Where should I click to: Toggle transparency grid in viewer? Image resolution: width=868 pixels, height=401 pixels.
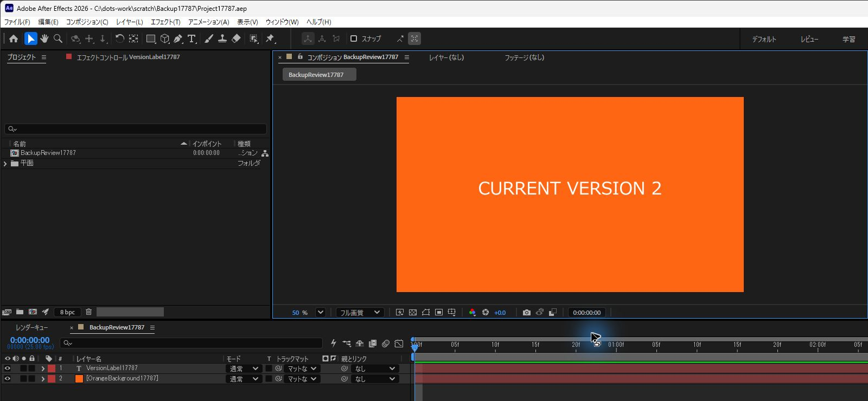click(x=413, y=312)
